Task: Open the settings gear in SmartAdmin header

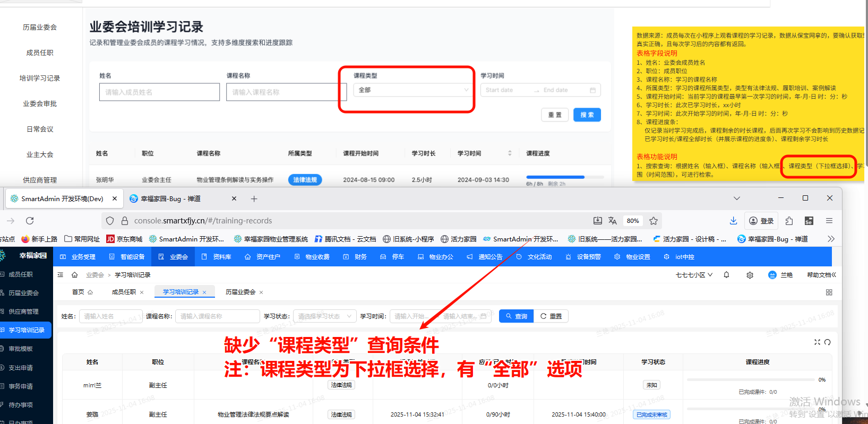Action: 750,275
